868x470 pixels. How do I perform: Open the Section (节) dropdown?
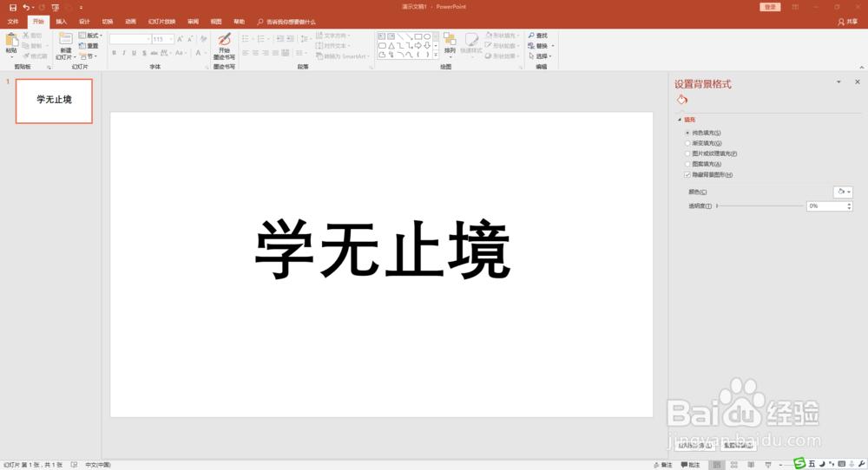point(89,56)
